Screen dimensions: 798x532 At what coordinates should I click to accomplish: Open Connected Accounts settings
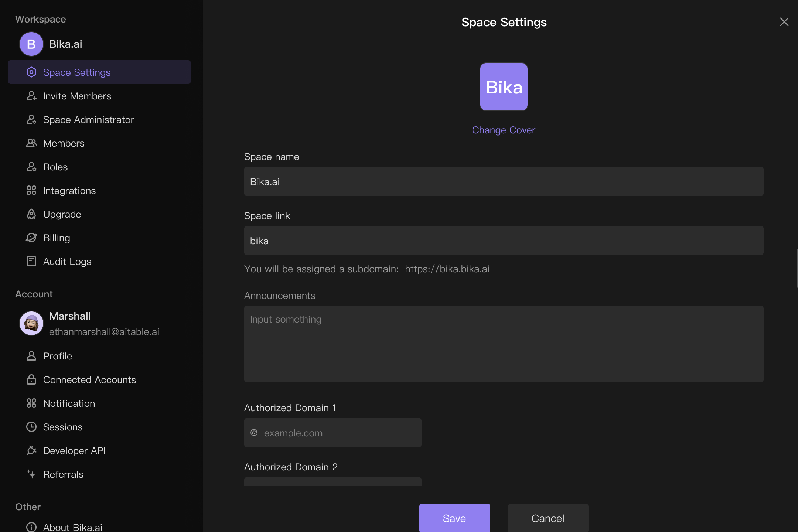coord(99,379)
